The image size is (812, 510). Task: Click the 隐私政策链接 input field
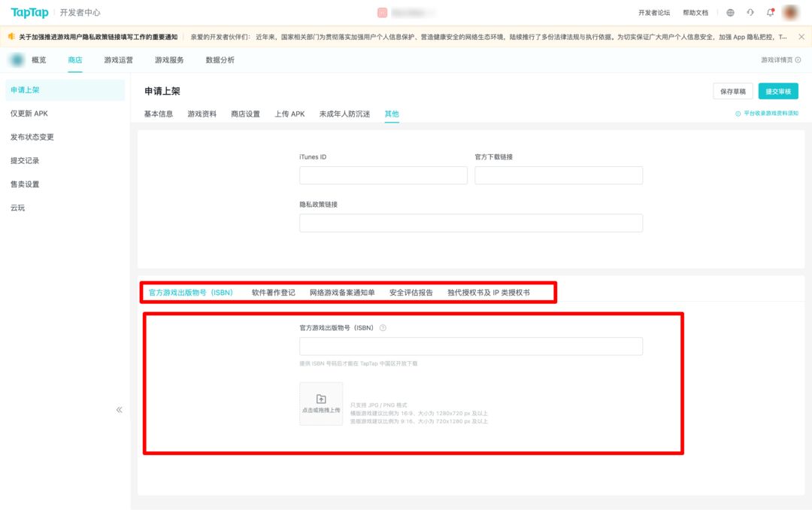[471, 223]
